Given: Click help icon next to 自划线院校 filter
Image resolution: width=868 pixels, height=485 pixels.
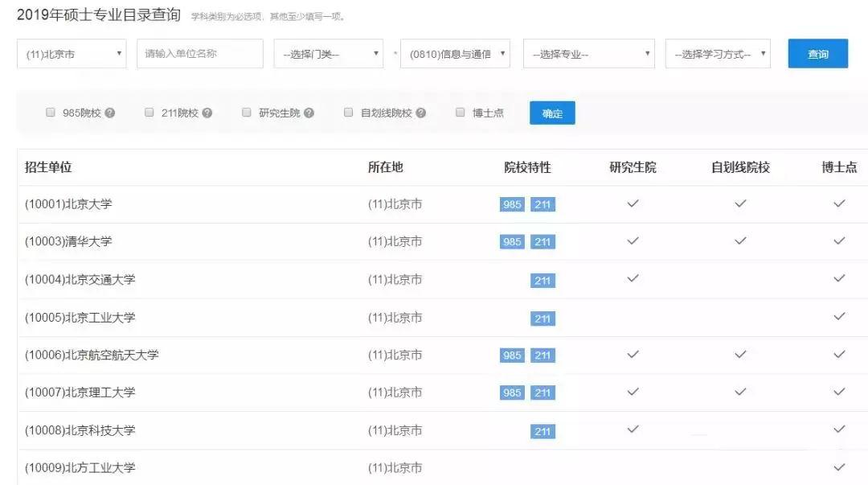Looking at the screenshot, I should tap(420, 113).
